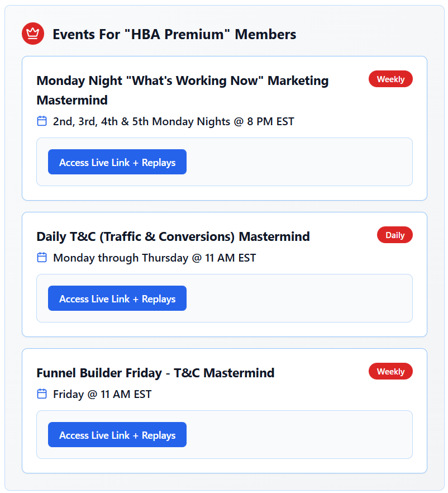Click Weekly badge on Monday Night Mastermind
The image size is (448, 493).
tap(390, 79)
